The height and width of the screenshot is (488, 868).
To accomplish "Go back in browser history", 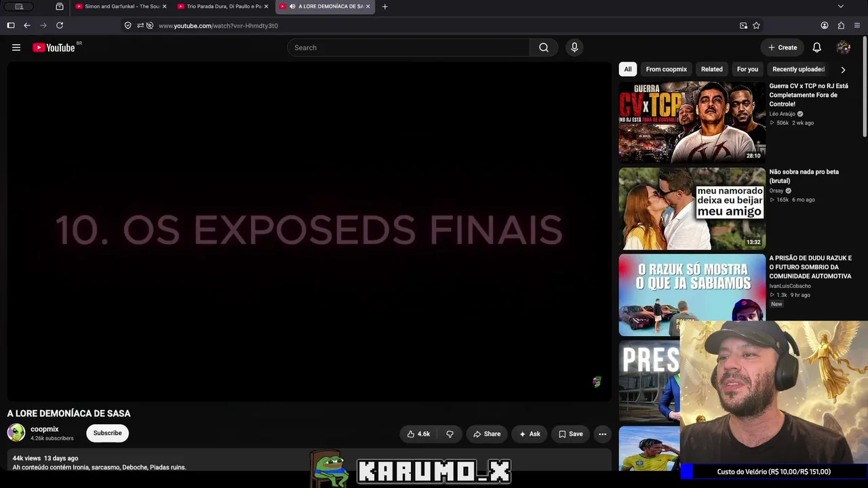I will coord(27,25).
